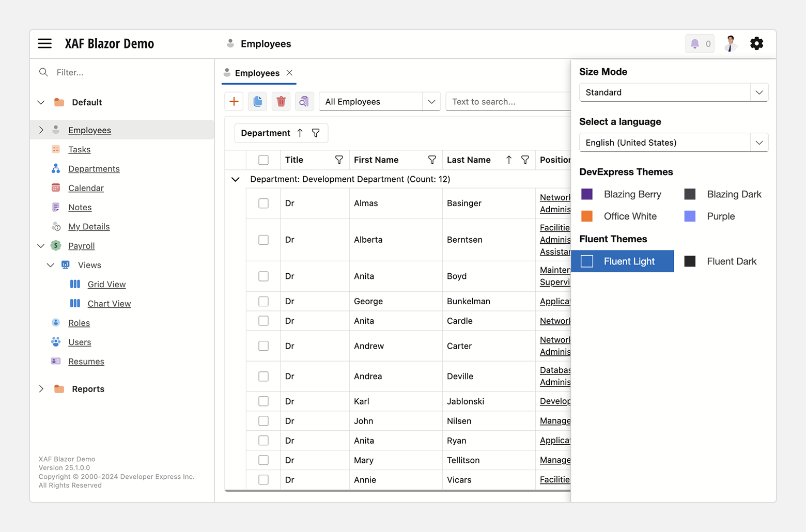Delete selected records with the trash icon
The image size is (806, 532).
tap(281, 101)
